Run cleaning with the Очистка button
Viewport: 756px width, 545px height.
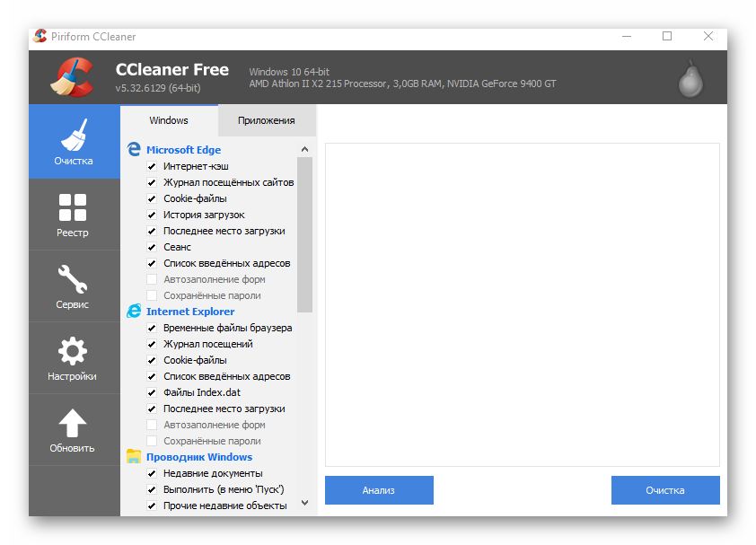(x=665, y=490)
